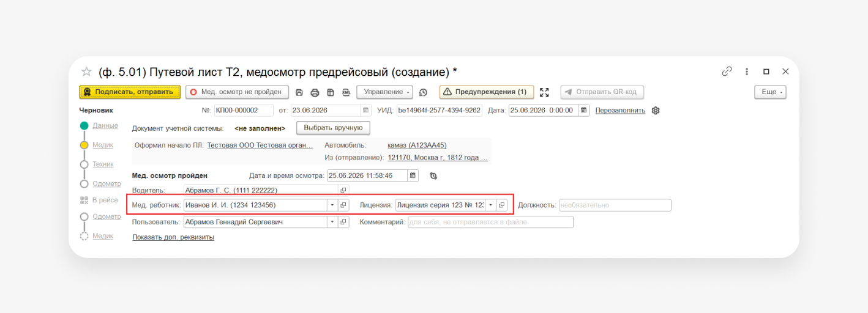868x313 pixels.
Task: Click the Должность input field
Action: click(615, 205)
